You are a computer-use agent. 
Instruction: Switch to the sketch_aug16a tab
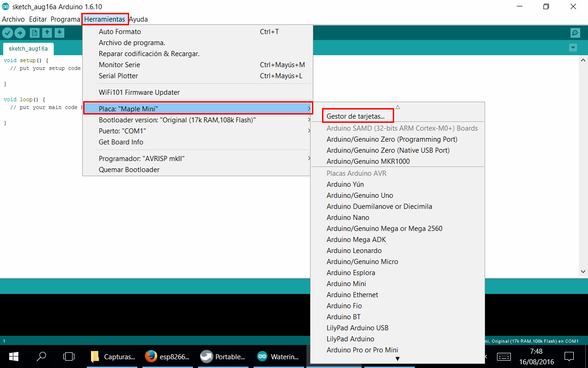pos(28,49)
